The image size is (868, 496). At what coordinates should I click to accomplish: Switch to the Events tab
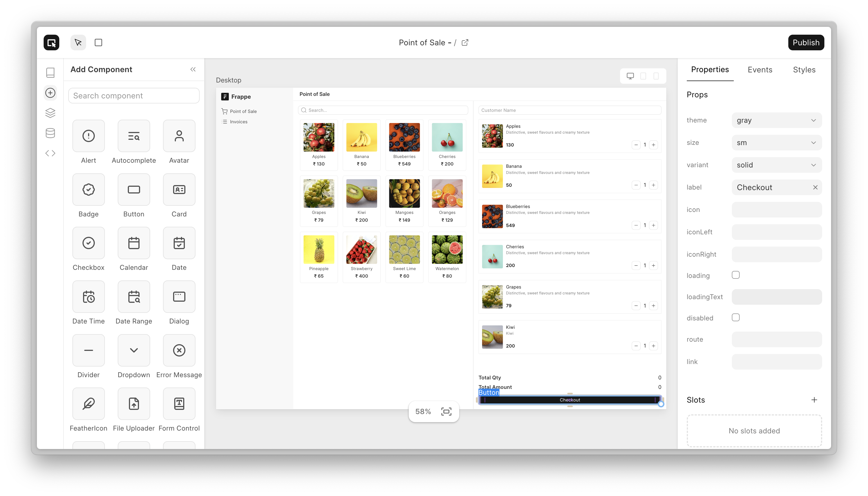pos(760,70)
